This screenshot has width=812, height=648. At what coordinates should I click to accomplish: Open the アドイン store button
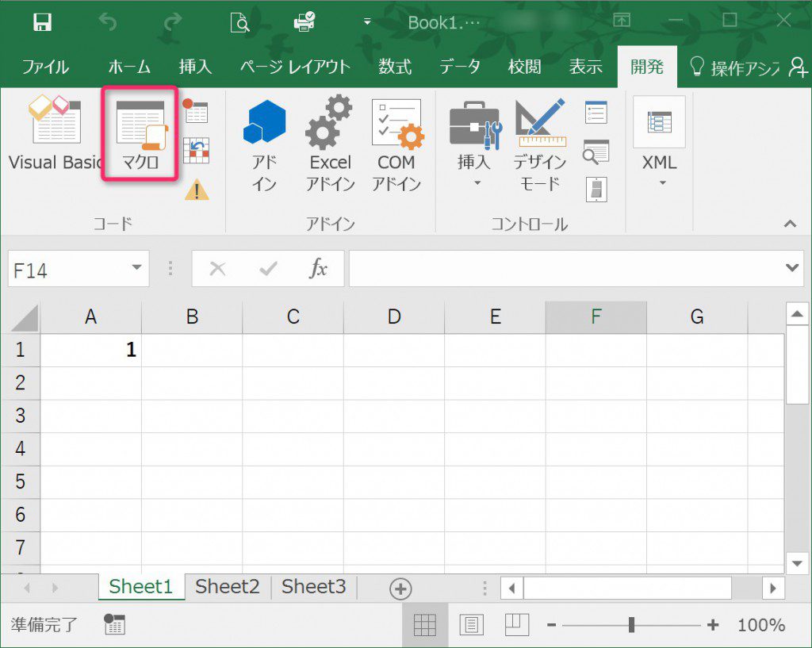tap(264, 145)
